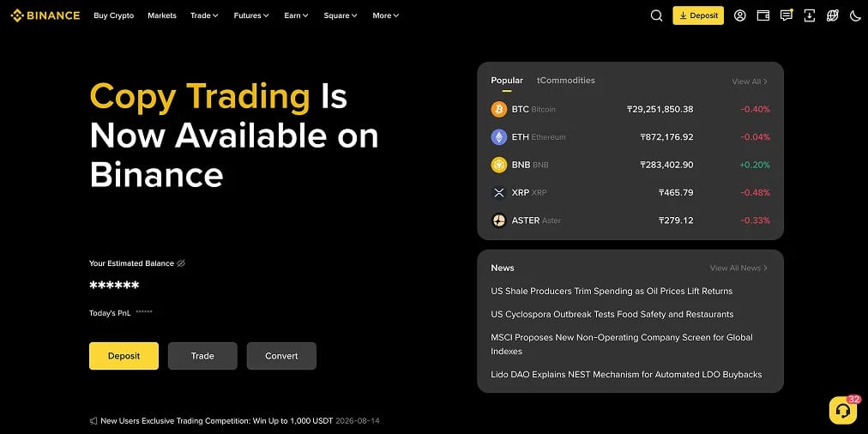
Task: Click ETH price ₸872,176.92
Action: pyautogui.click(x=666, y=137)
